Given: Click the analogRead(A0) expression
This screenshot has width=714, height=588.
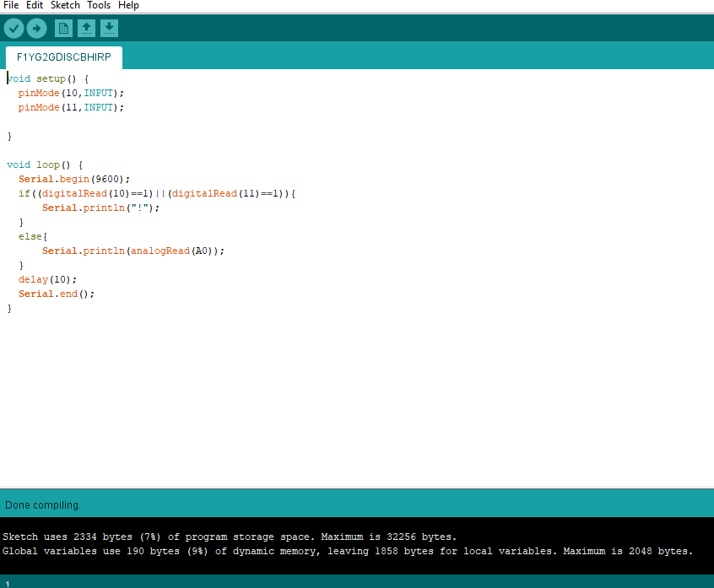Looking at the screenshot, I should click(x=169, y=251).
